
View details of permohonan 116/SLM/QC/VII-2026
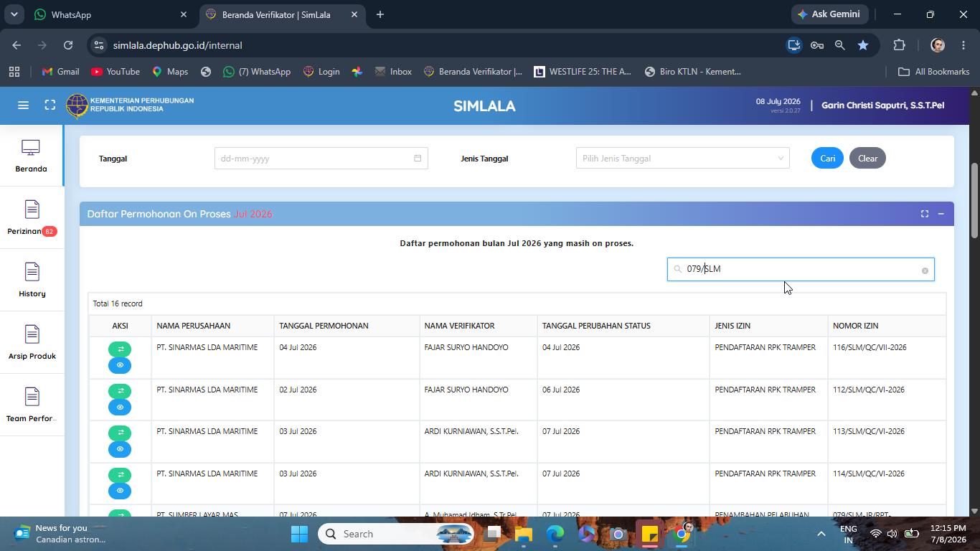120,365
